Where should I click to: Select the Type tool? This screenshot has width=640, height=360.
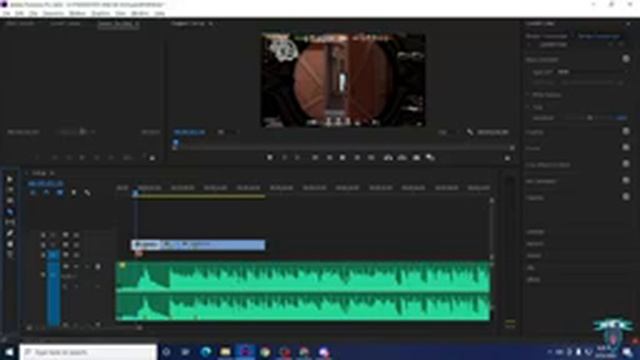tap(10, 254)
